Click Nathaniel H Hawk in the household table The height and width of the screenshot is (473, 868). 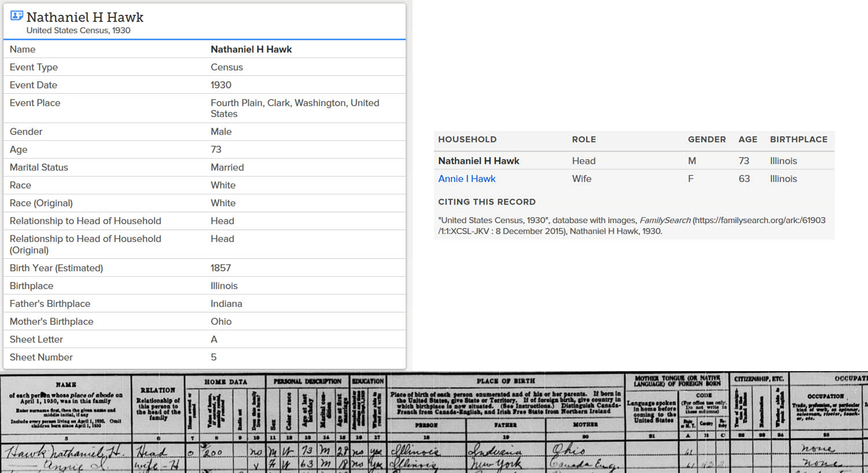(x=479, y=161)
